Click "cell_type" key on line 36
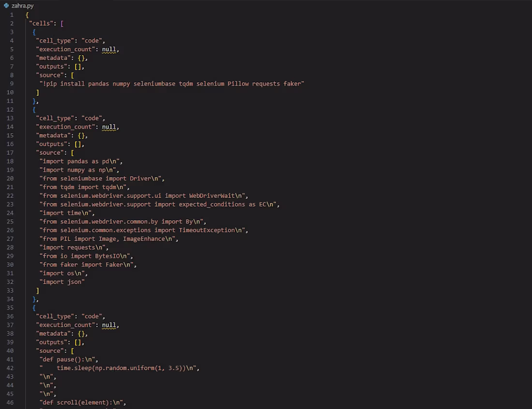This screenshot has height=409, width=532. click(55, 317)
